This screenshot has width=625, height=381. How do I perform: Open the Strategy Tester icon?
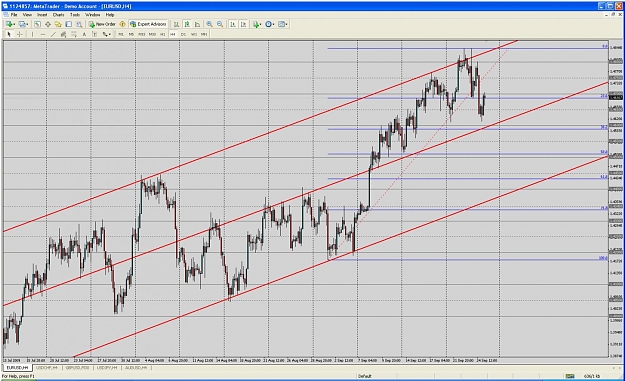coord(79,24)
